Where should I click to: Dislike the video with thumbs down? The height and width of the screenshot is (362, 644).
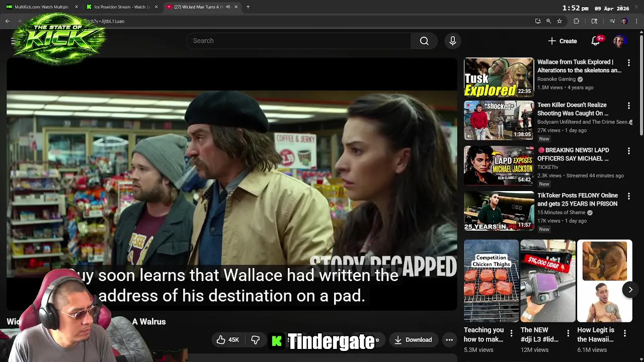(x=255, y=340)
